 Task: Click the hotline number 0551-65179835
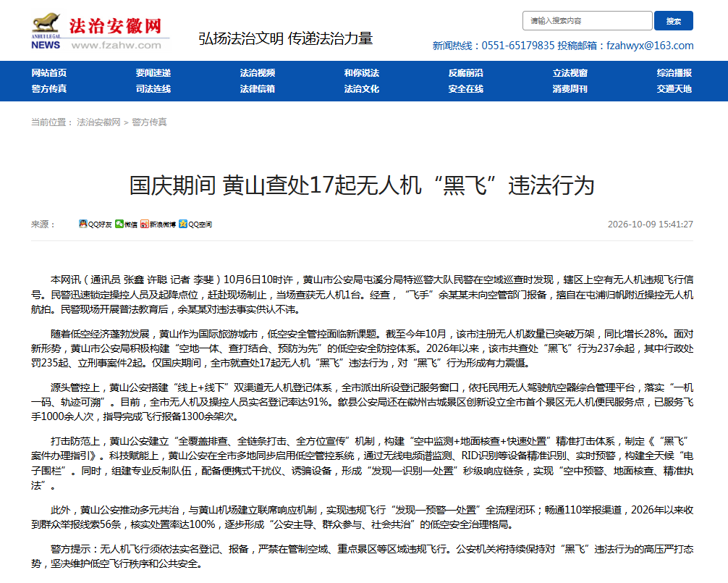click(518, 46)
